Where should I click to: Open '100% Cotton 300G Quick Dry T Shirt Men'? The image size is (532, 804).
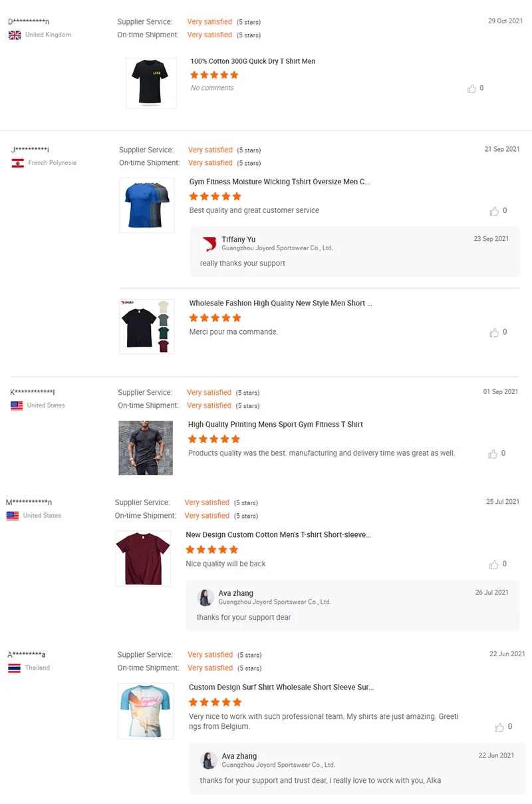coord(253,61)
